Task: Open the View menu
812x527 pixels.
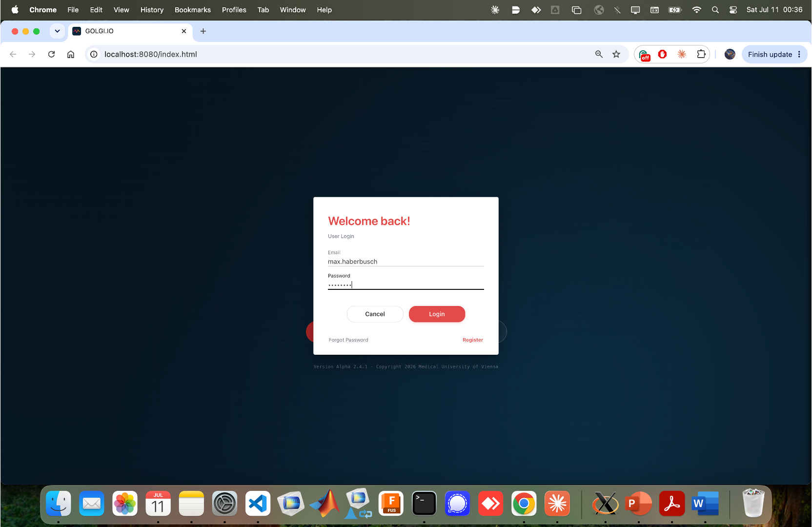Action: pos(121,10)
